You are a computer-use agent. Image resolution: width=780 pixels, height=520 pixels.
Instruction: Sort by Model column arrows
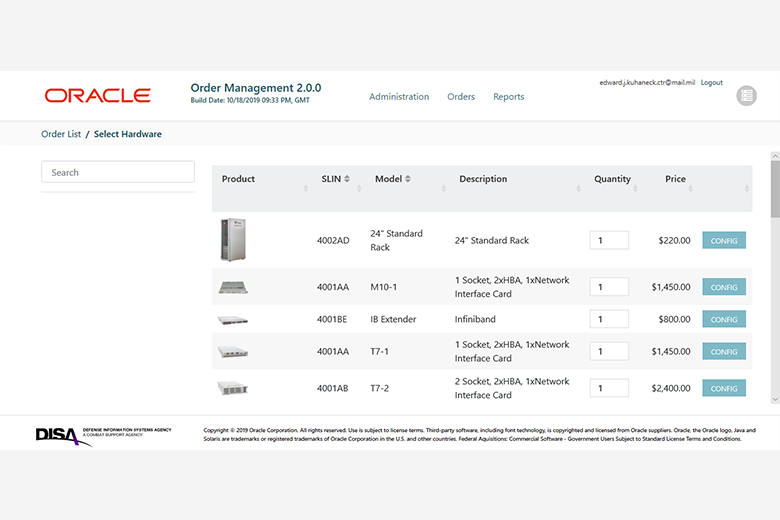point(408,179)
